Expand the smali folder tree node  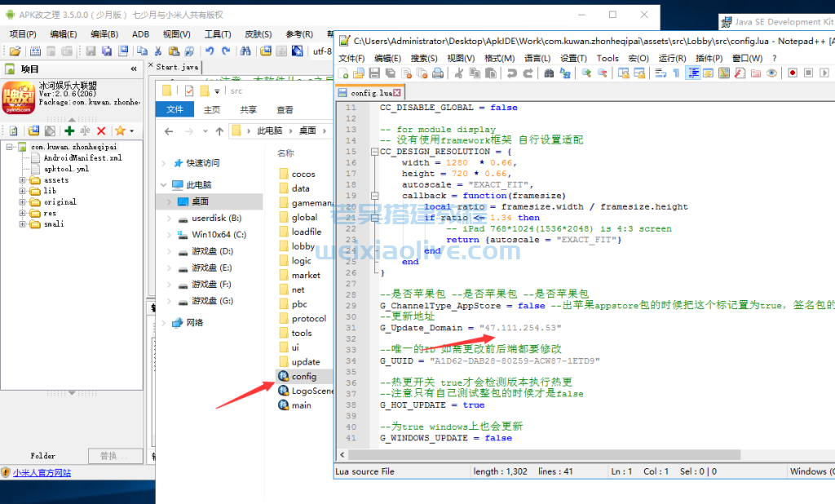pyautogui.click(x=23, y=223)
